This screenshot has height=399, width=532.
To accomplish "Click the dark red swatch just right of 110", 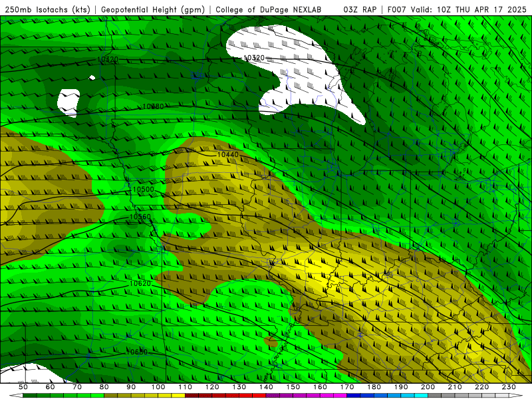I will 192,396.
